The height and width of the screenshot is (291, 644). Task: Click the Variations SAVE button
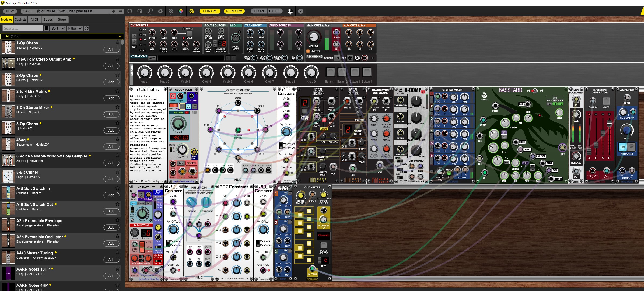[152, 58]
